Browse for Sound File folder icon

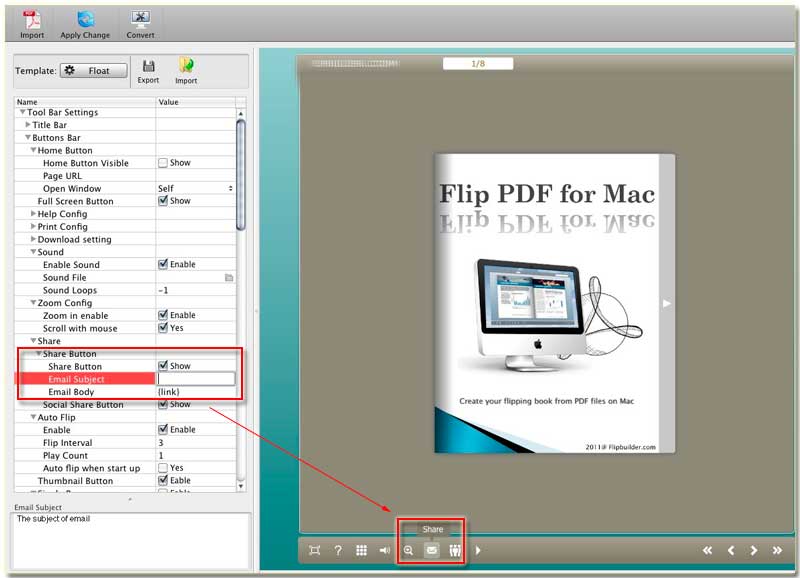[229, 278]
